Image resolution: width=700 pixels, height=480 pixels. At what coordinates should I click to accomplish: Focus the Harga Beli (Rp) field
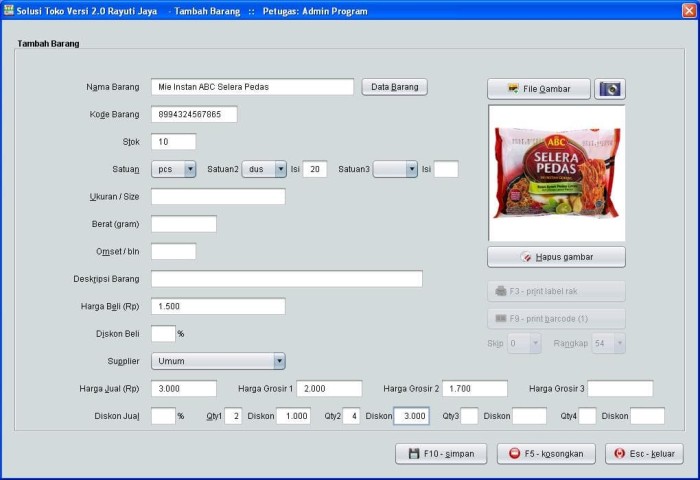coord(218,306)
